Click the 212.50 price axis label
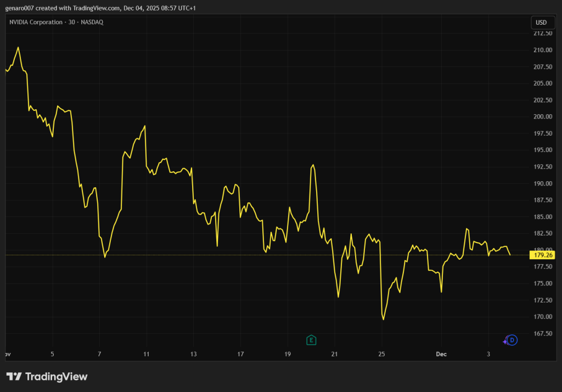The width and height of the screenshot is (562, 392). tap(542, 33)
